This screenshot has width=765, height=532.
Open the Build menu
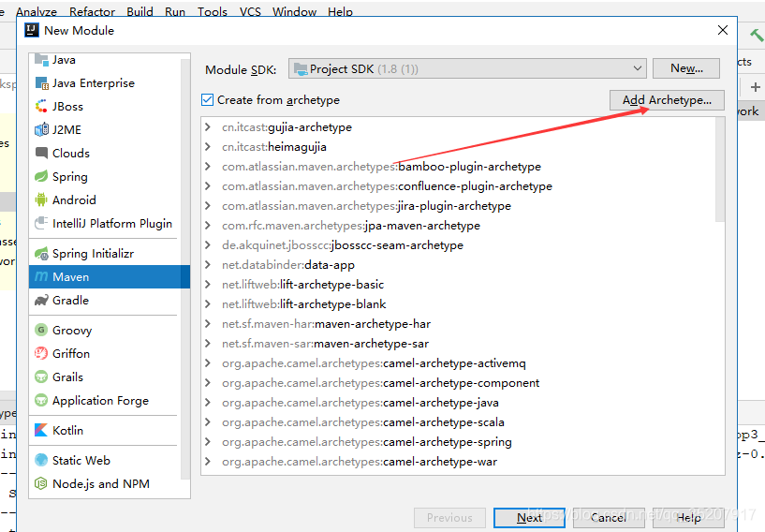pyautogui.click(x=140, y=12)
